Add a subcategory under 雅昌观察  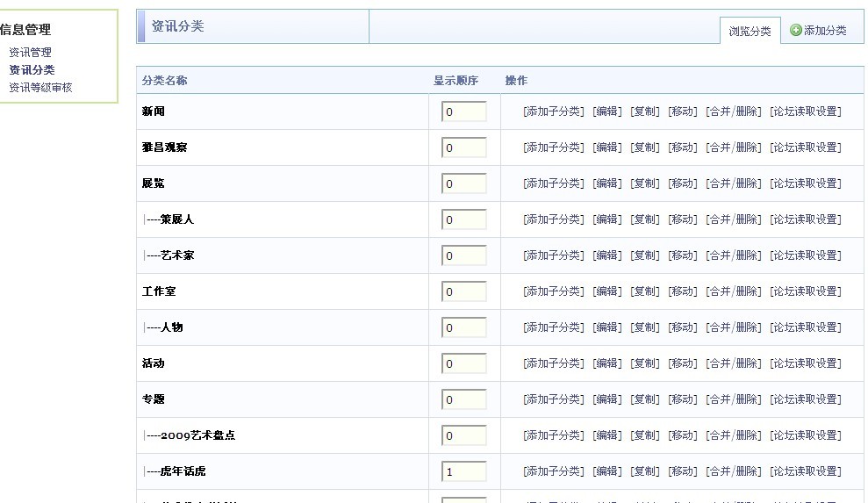(x=554, y=147)
